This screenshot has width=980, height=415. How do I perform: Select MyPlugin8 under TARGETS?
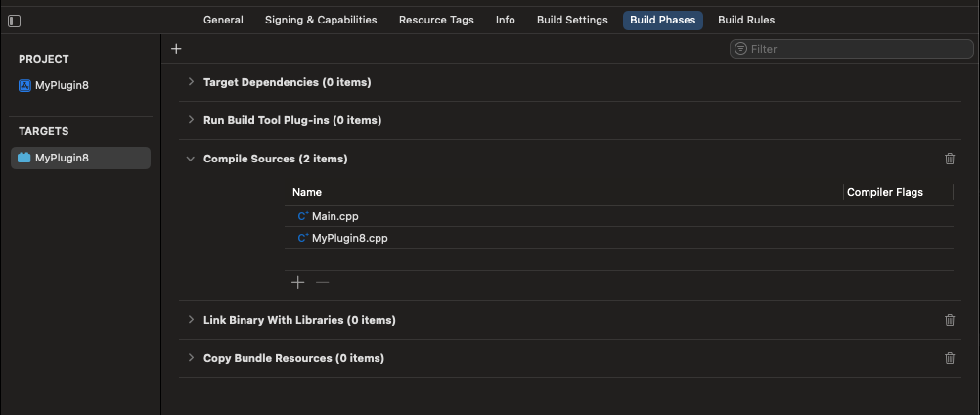click(80, 158)
